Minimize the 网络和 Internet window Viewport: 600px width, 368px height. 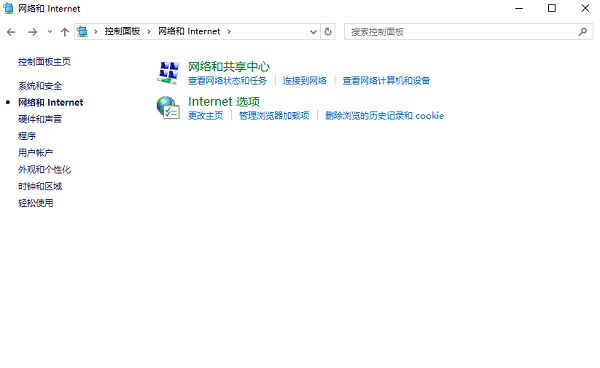click(x=519, y=8)
